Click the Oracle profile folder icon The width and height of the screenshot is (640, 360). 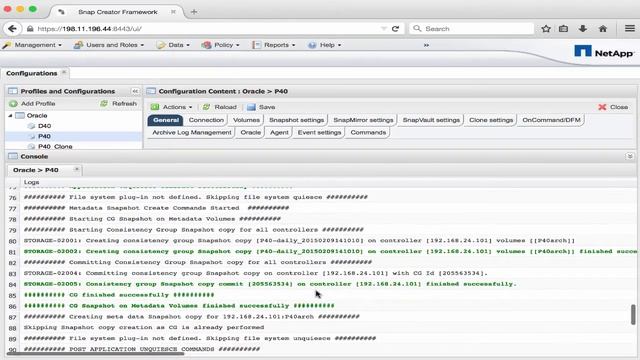[x=20, y=116]
